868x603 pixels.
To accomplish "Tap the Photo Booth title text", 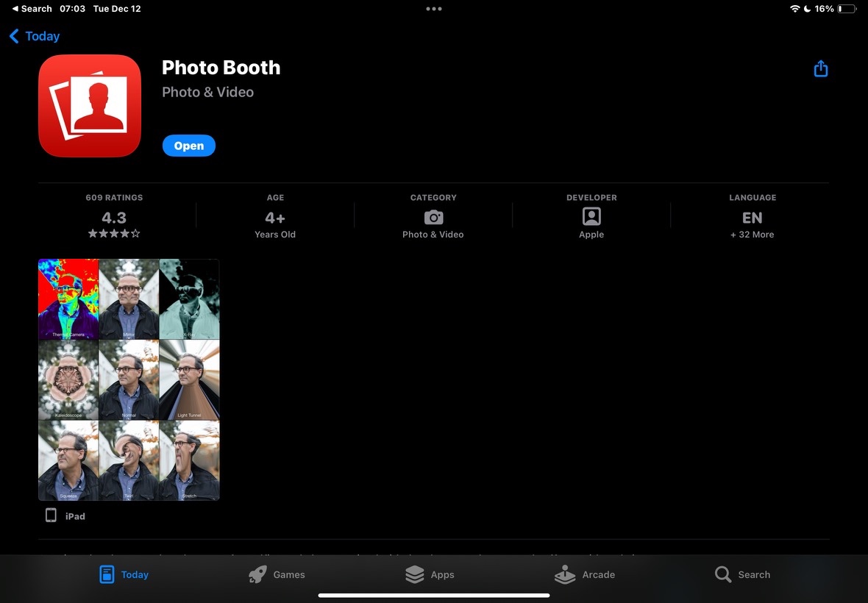I will pyautogui.click(x=221, y=68).
